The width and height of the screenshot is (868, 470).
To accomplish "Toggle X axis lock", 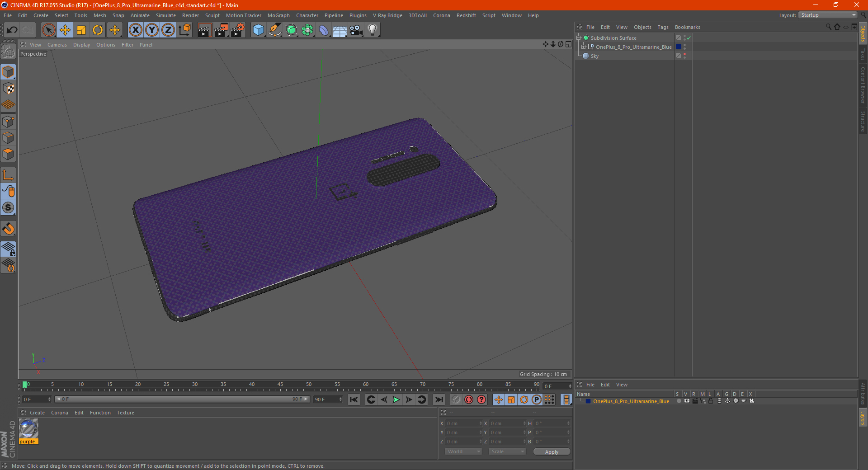I will tap(135, 30).
